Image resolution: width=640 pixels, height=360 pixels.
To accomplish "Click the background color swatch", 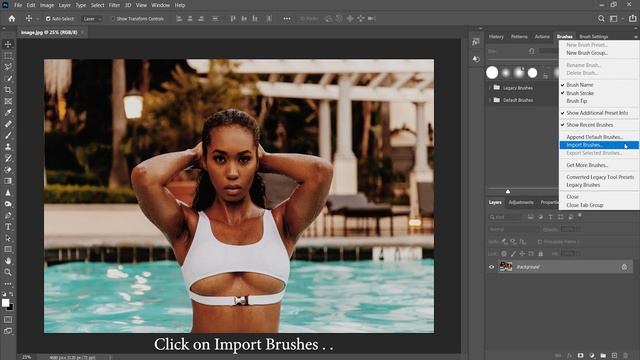I will (x=11, y=307).
